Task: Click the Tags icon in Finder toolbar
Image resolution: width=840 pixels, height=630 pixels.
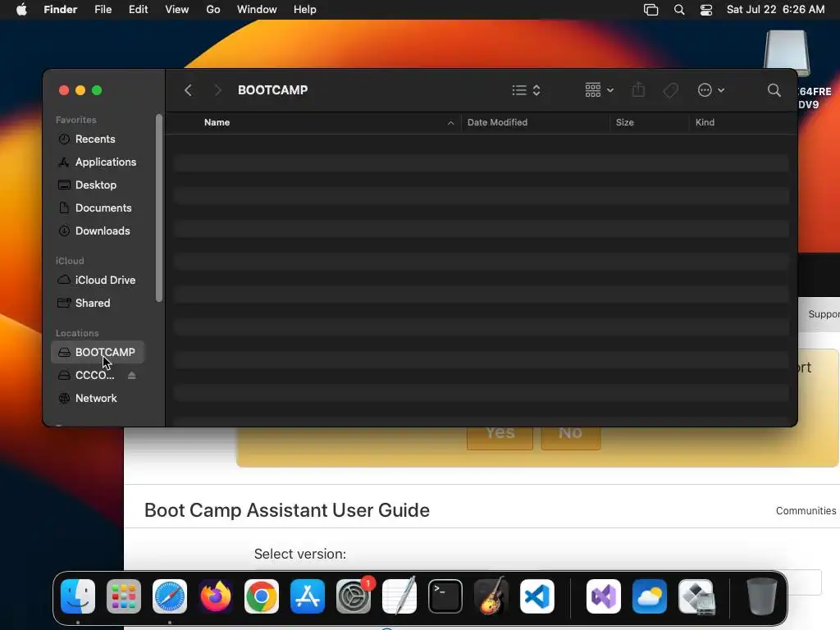Action: (x=671, y=90)
